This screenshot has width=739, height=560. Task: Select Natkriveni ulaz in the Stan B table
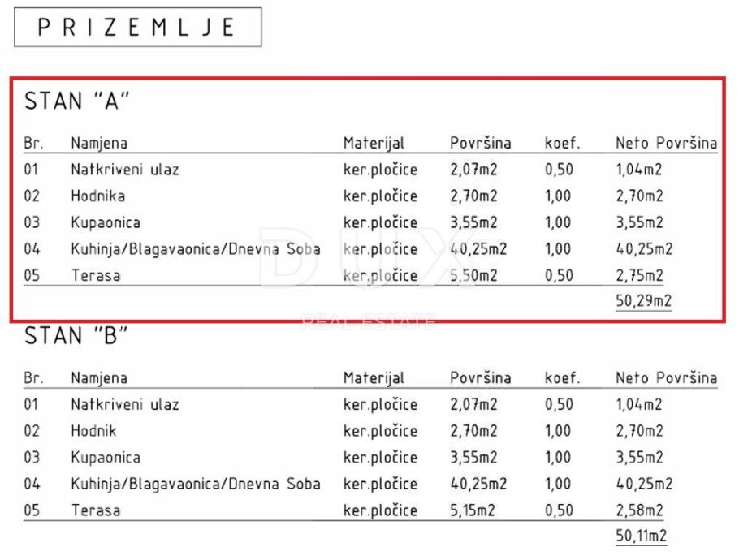(x=125, y=404)
